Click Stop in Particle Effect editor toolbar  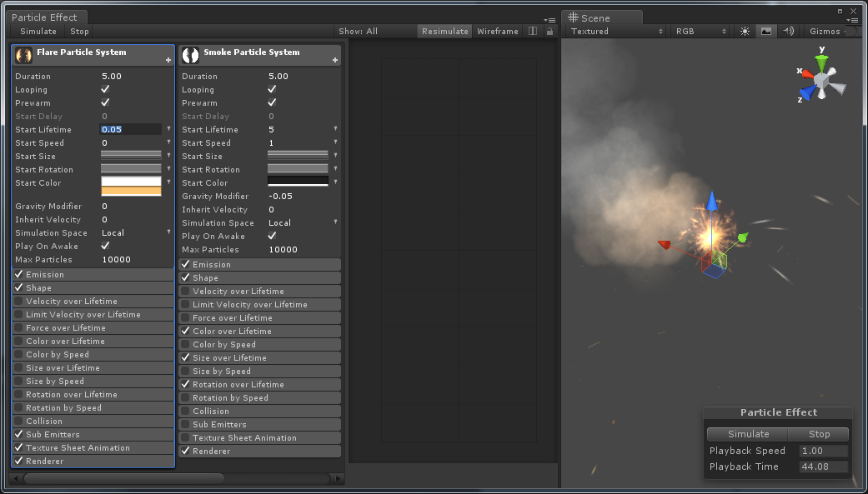(x=80, y=32)
